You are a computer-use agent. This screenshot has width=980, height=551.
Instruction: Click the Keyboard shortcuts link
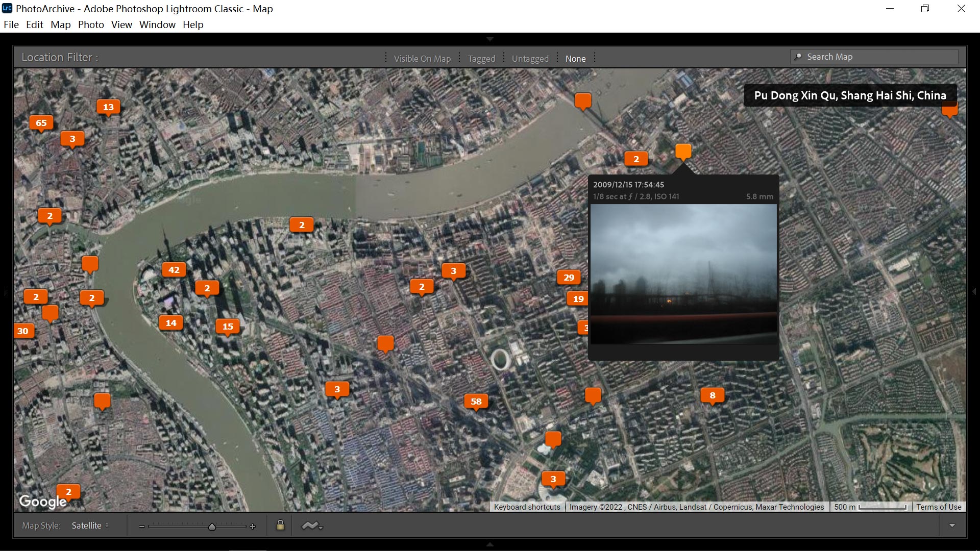527,507
